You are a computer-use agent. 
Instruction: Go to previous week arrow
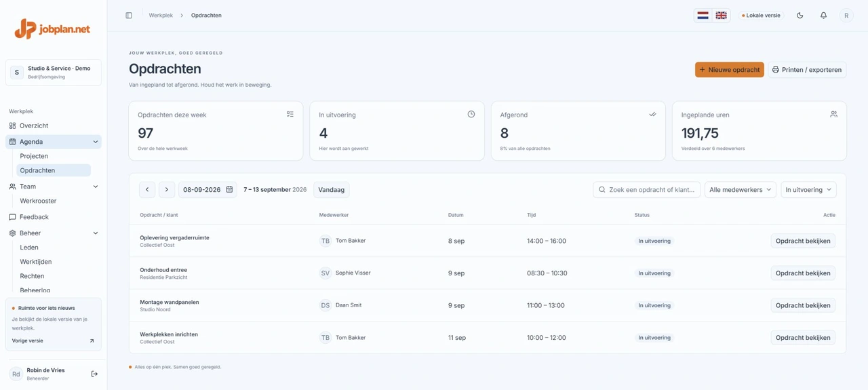point(147,190)
